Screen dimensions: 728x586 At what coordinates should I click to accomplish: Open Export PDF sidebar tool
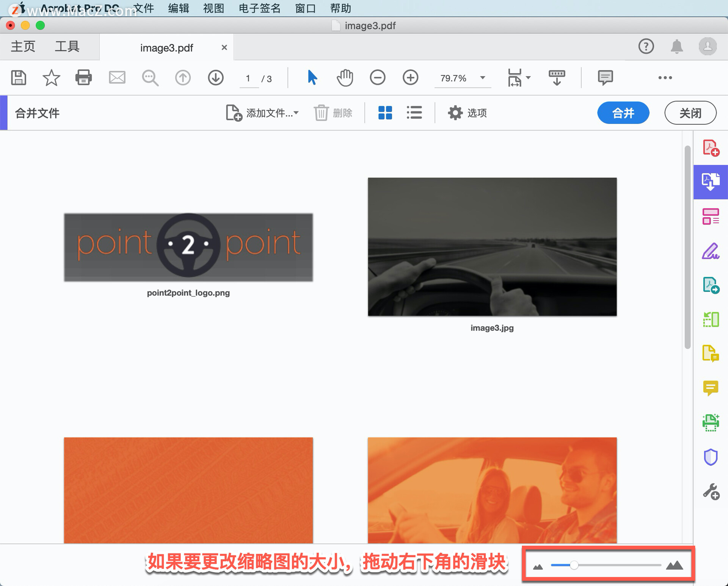tap(711, 285)
